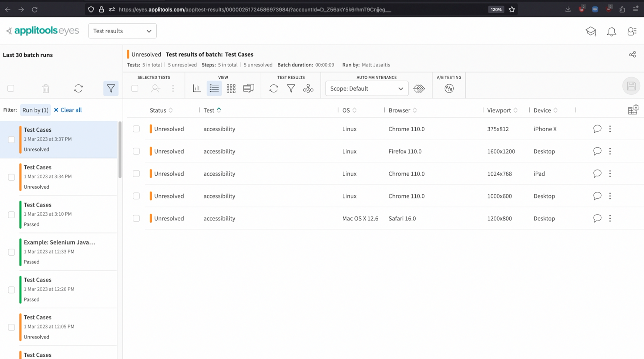Group test results icon
Screen dimensions: 644x359
pyautogui.click(x=308, y=88)
